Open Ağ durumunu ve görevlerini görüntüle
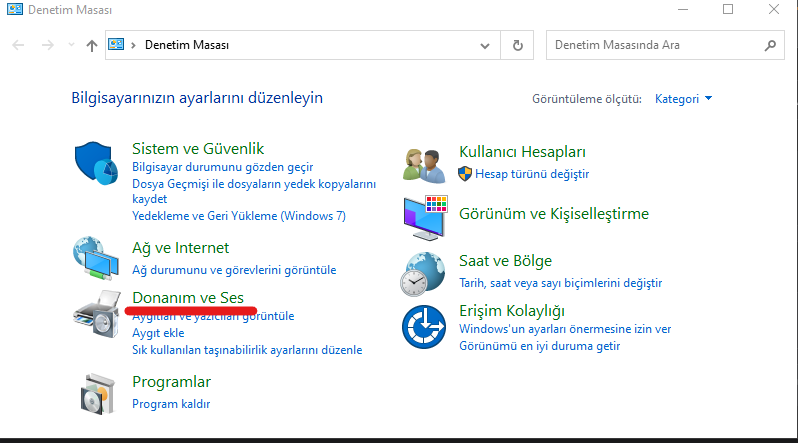Viewport: 798px width, 443px height. 234,270
